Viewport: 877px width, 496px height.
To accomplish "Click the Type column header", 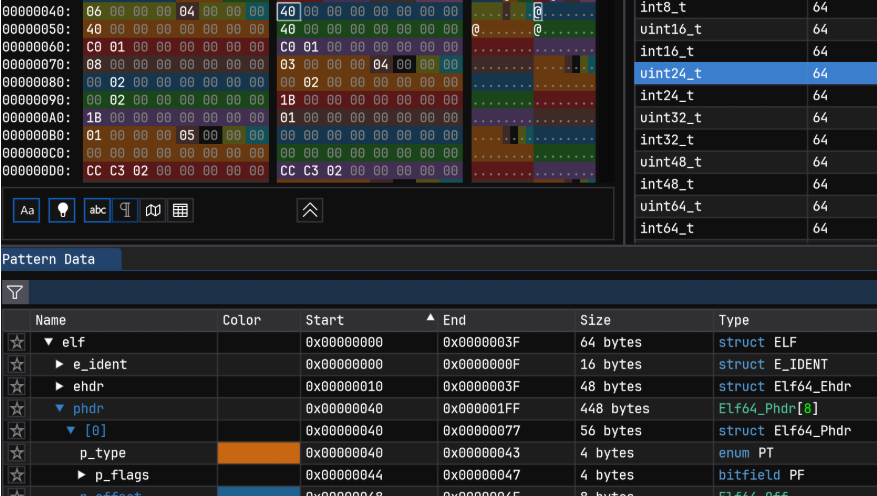I will click(x=734, y=320).
